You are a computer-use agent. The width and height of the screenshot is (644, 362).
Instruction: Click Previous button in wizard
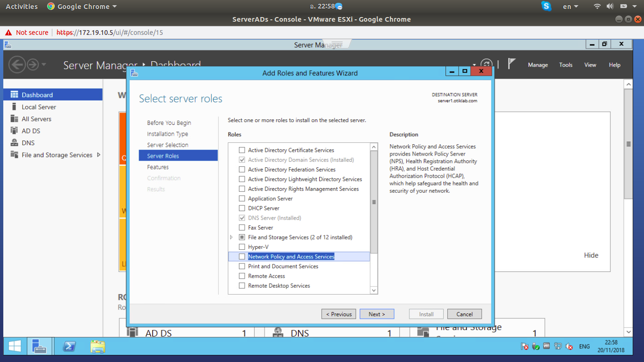(339, 314)
